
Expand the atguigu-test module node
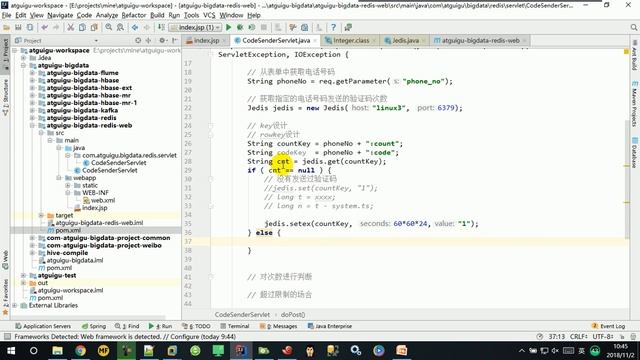(23, 275)
